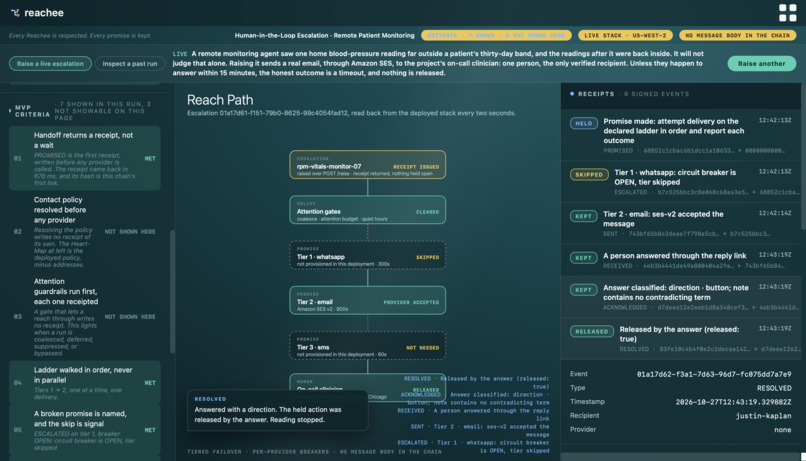Click the Reach Path heading
This screenshot has width=806, height=461.
coord(220,100)
